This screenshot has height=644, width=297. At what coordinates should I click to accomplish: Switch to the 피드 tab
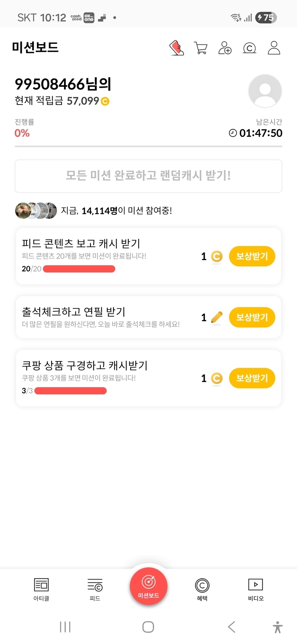point(95,589)
